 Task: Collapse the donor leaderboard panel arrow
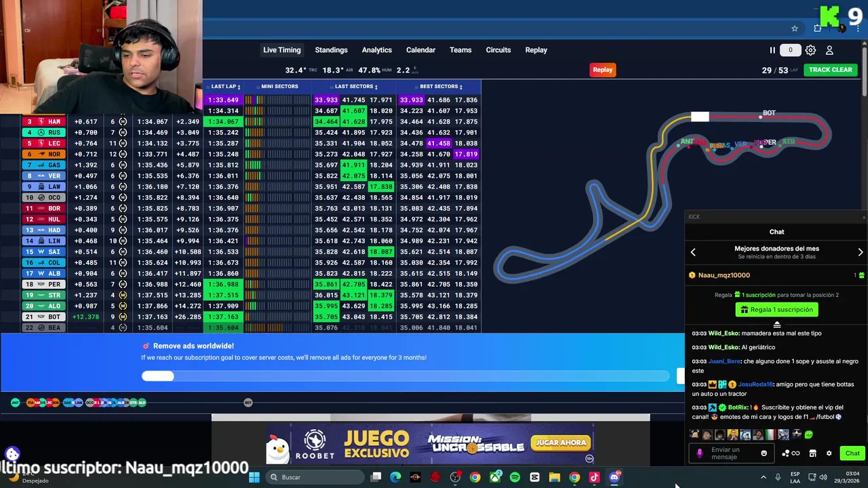coord(777,325)
